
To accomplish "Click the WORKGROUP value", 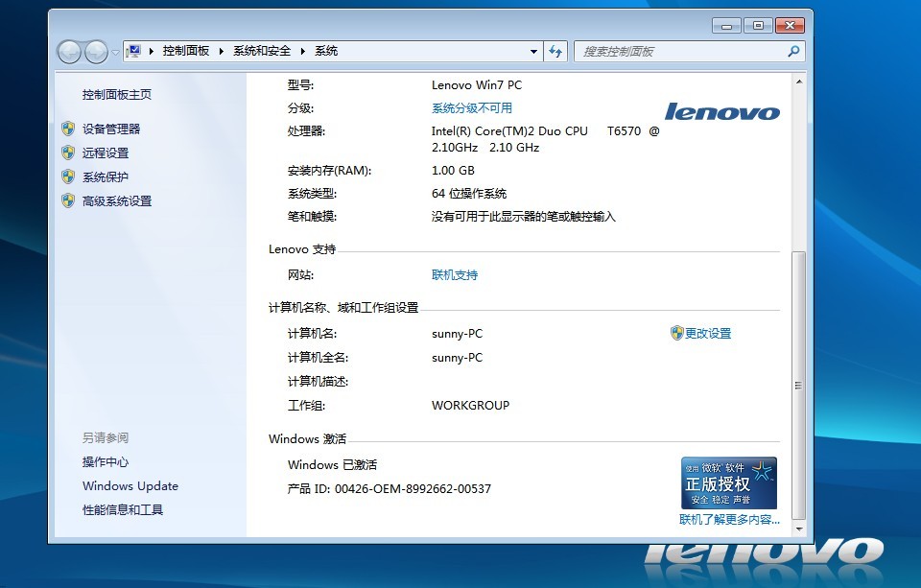I will pyautogui.click(x=470, y=406).
